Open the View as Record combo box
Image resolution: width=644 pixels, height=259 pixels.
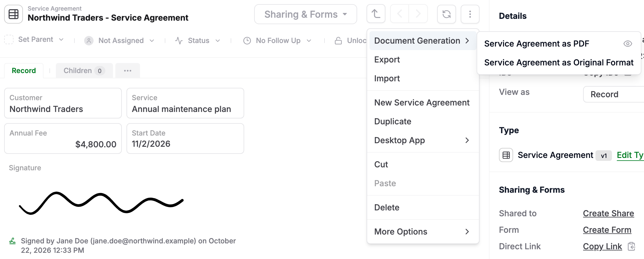(613, 94)
